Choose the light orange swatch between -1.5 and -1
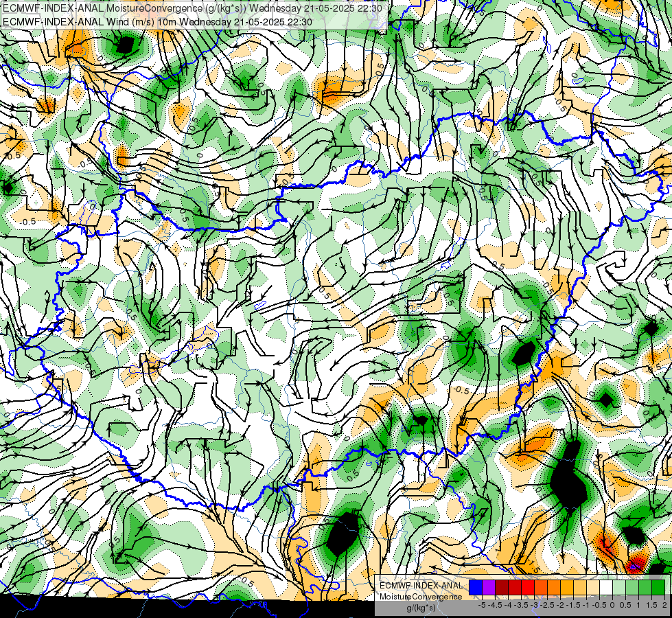 coord(580,587)
